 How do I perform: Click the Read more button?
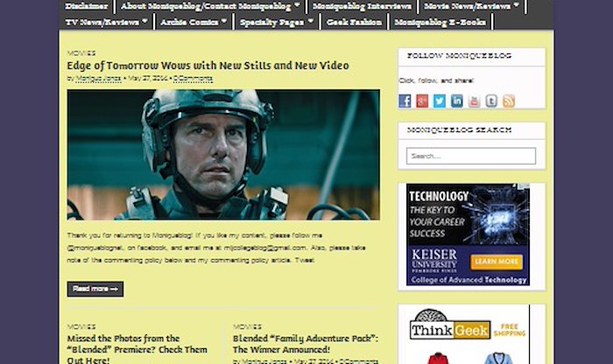(95, 289)
